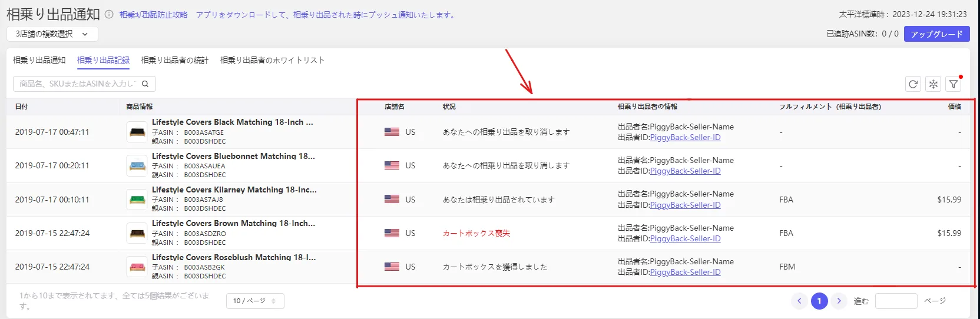Viewport: 980px width, 319px height.
Task: Click title Lifestyle Covers Kilarney Matching 18-Inc
Action: pos(234,190)
